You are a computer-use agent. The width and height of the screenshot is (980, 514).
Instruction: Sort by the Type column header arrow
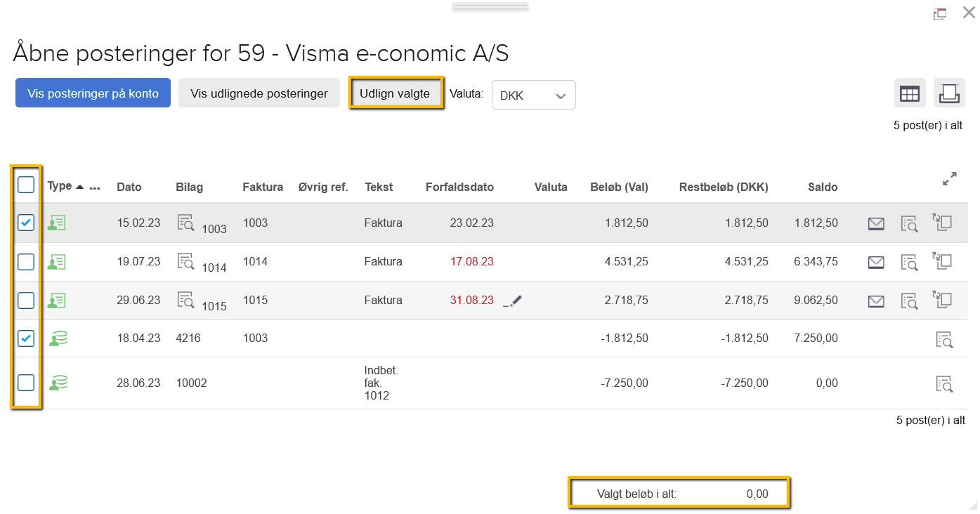[x=79, y=187]
